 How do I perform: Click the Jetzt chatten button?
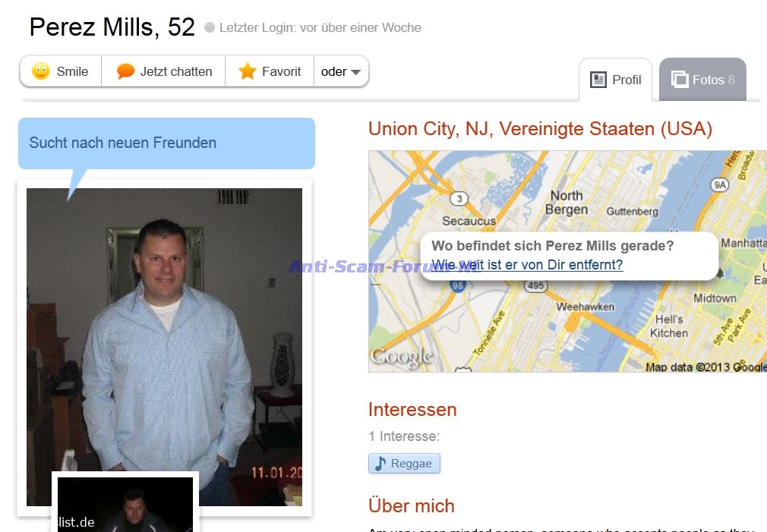point(163,71)
